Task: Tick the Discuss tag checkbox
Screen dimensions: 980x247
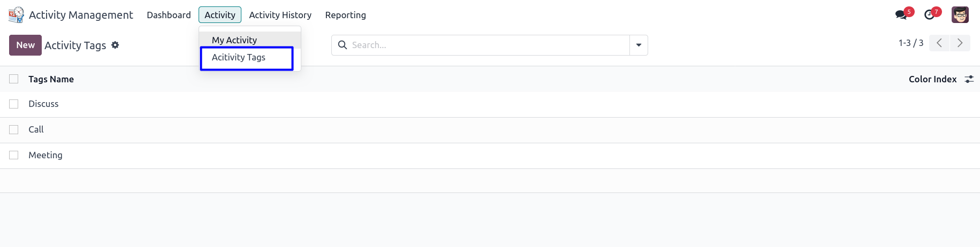Action: [x=14, y=104]
